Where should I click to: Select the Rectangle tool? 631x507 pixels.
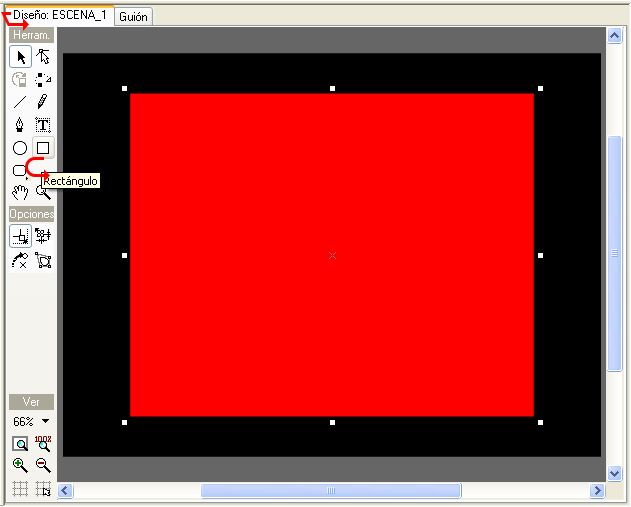(x=43, y=148)
